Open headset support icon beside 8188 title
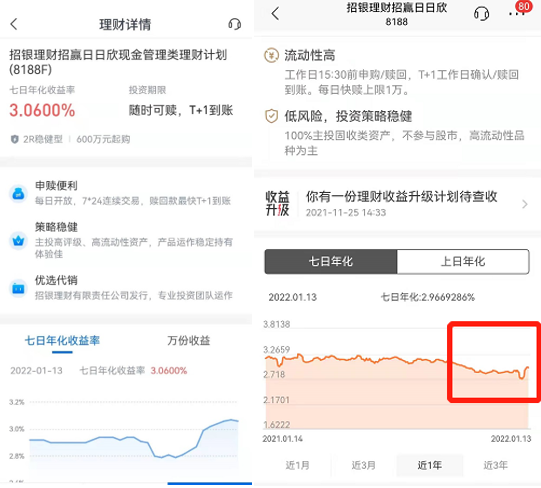 tap(481, 14)
